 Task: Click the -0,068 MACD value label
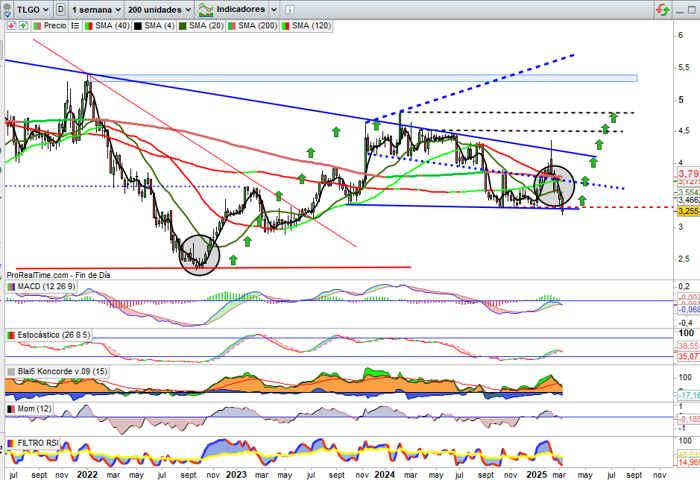(x=688, y=309)
